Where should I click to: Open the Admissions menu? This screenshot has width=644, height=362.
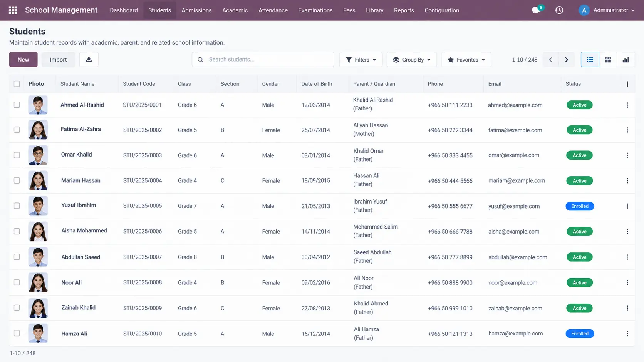tap(196, 10)
